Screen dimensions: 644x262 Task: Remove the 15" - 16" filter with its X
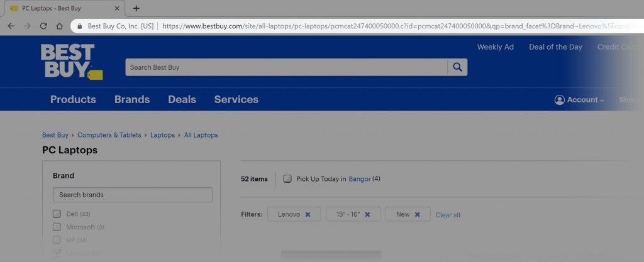pyautogui.click(x=367, y=214)
